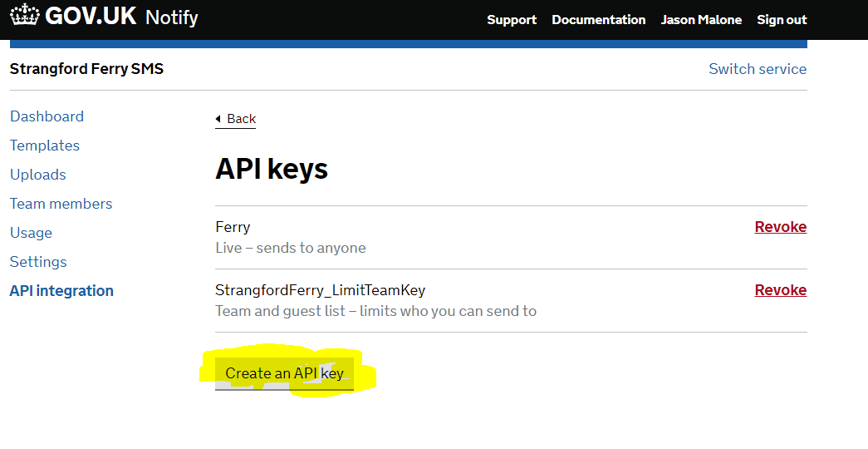Open the Documentation link

[598, 20]
